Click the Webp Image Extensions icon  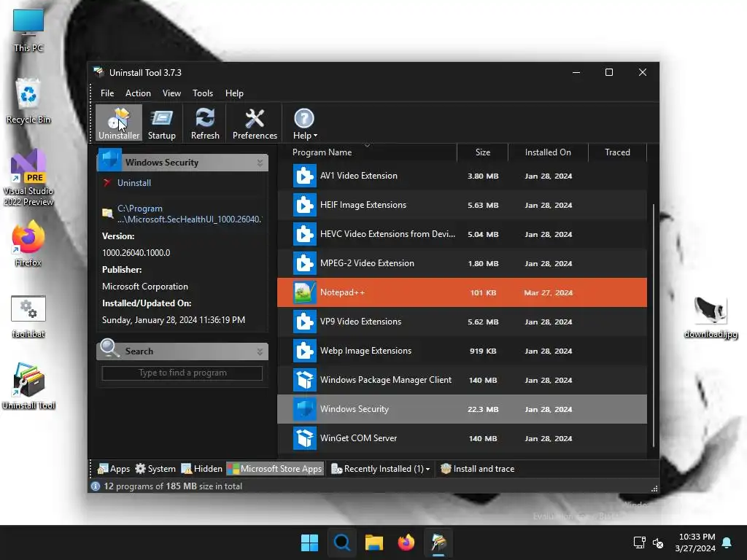(304, 351)
